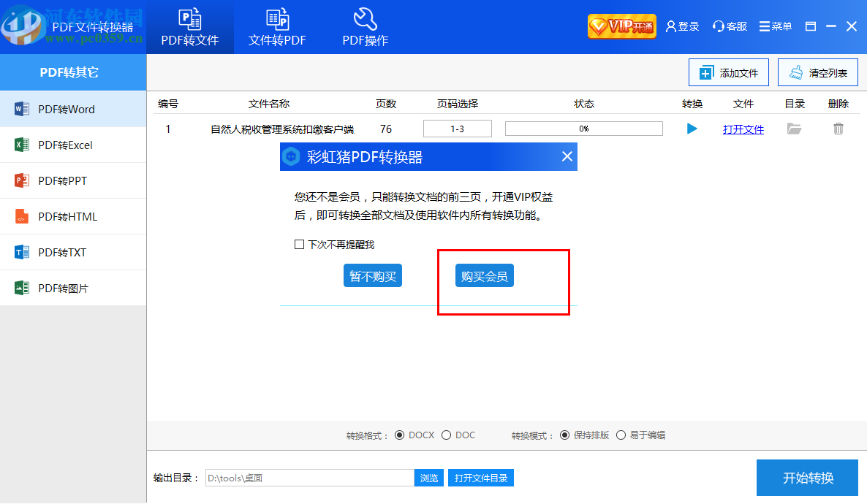Image resolution: width=867 pixels, height=504 pixels.
Task: Select file name 自然人税收管理系统扣缴客户端
Action: [x=282, y=129]
